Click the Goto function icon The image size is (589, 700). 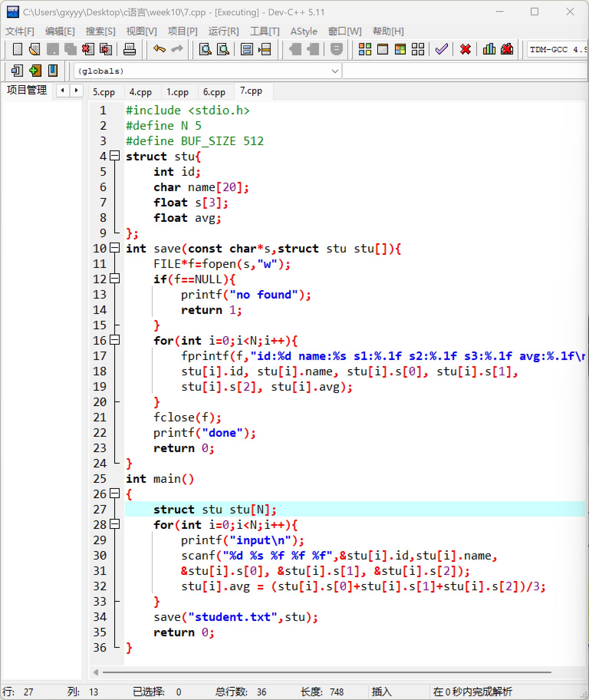pos(247,49)
